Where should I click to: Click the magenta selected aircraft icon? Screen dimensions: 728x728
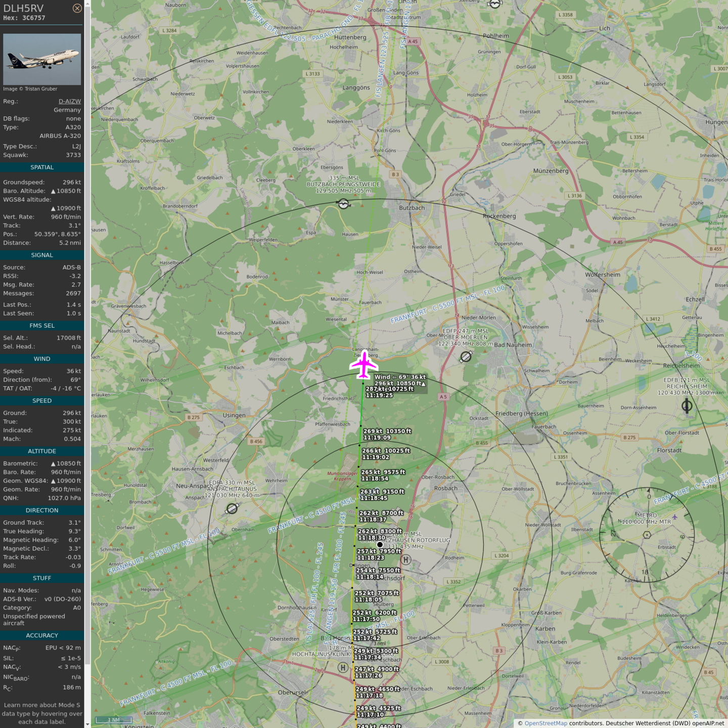[364, 365]
